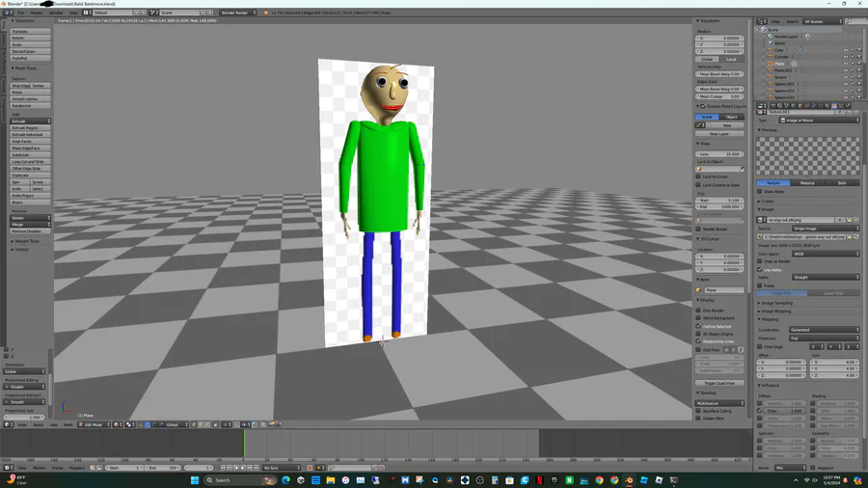Expand the History panel in tool shelf
This screenshot has height=488, width=868.
click(x=20, y=250)
